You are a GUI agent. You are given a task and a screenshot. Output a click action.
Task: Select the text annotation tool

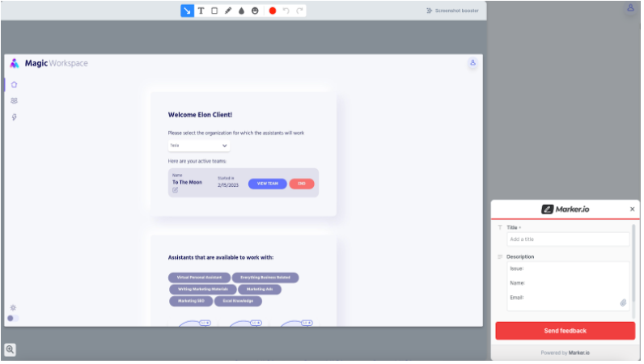(x=201, y=11)
